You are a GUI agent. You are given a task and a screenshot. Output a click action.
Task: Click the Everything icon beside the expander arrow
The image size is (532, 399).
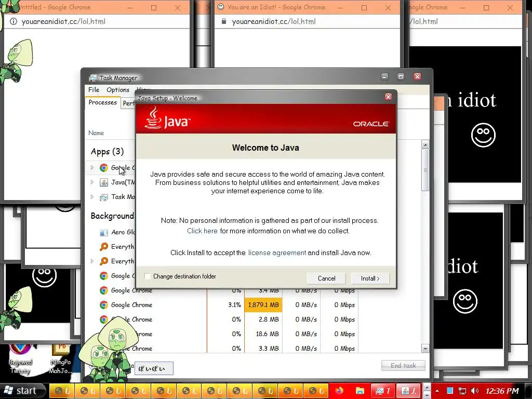[104, 261]
